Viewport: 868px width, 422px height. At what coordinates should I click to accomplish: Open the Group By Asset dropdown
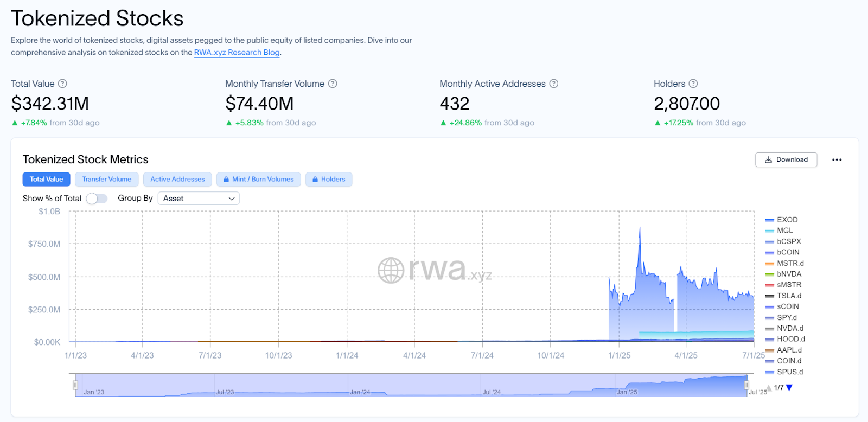point(199,199)
